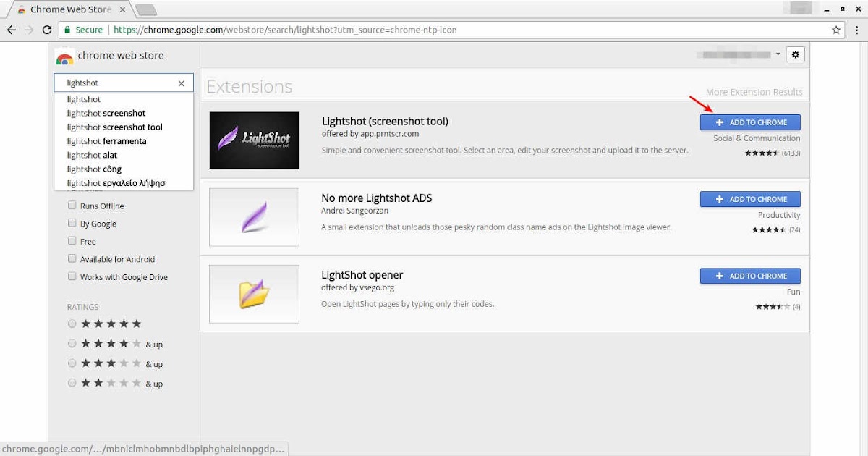Click the back navigation arrow
The width and height of the screenshot is (868, 456).
point(12,30)
